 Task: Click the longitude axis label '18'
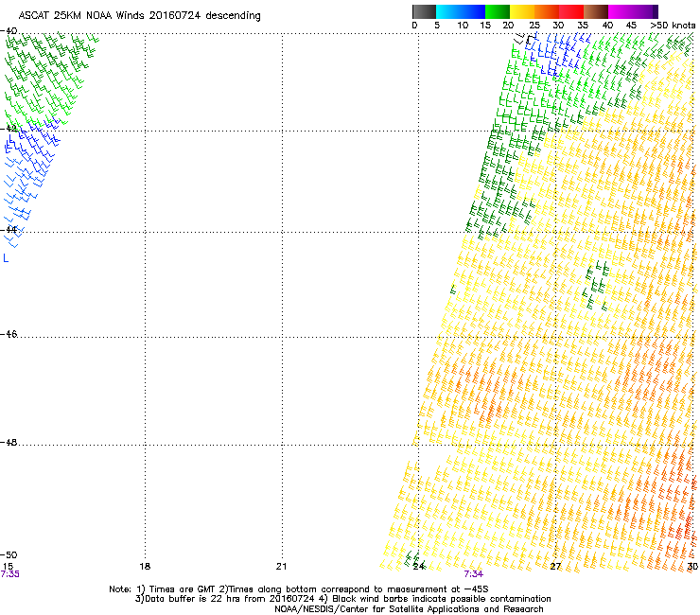pyautogui.click(x=145, y=567)
